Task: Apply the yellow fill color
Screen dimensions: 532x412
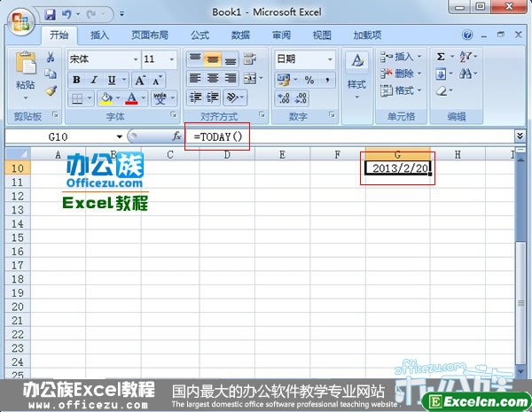Action: point(106,98)
